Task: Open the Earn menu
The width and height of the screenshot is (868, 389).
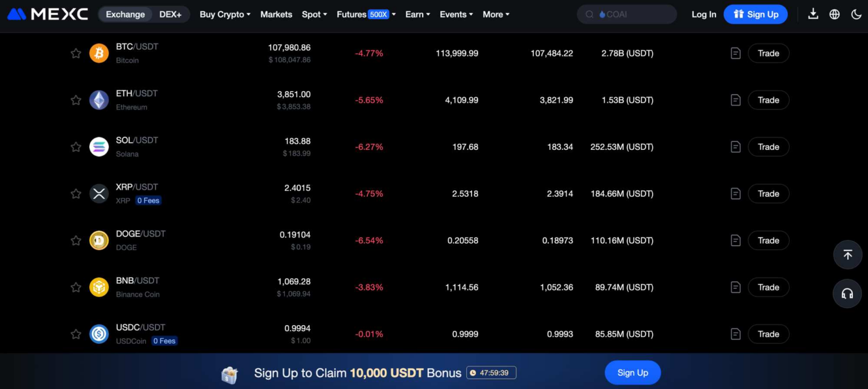Action: (x=418, y=14)
